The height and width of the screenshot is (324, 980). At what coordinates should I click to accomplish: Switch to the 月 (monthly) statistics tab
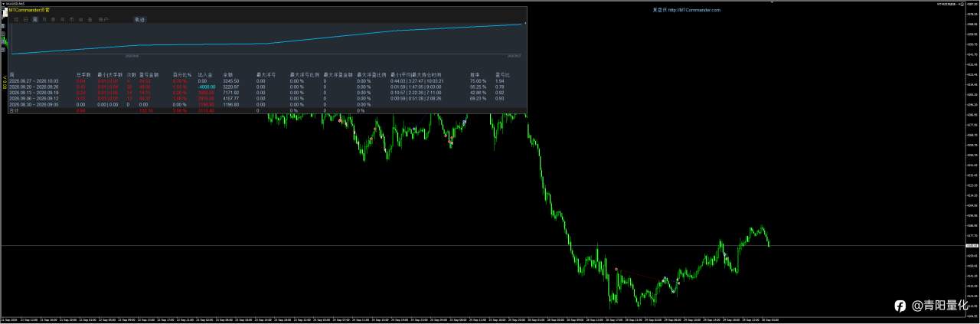click(44, 19)
